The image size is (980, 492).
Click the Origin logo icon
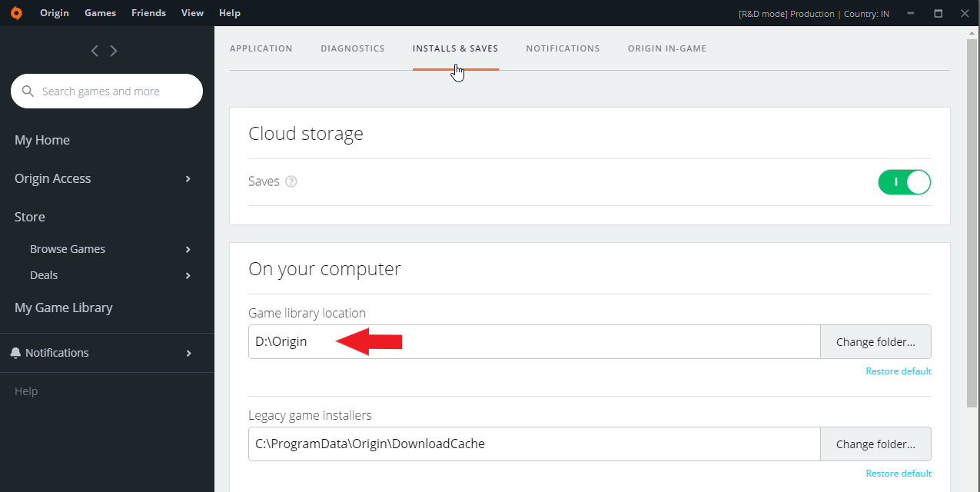tap(16, 13)
